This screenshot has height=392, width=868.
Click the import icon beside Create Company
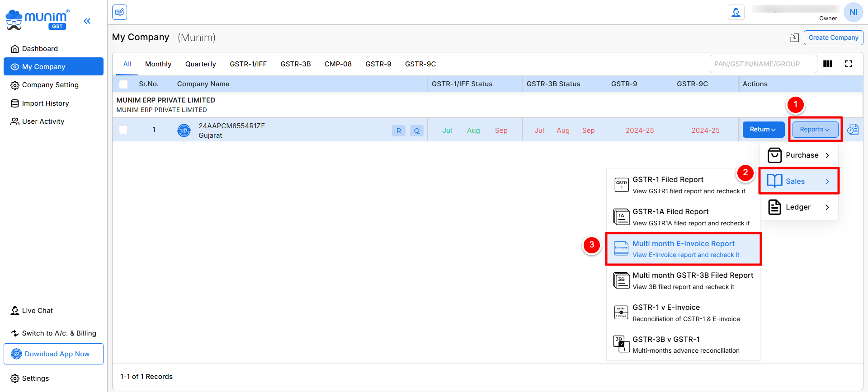click(x=794, y=37)
